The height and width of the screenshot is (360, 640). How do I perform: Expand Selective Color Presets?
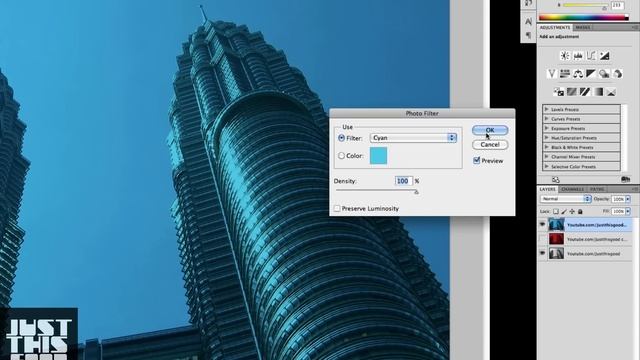coord(547,166)
